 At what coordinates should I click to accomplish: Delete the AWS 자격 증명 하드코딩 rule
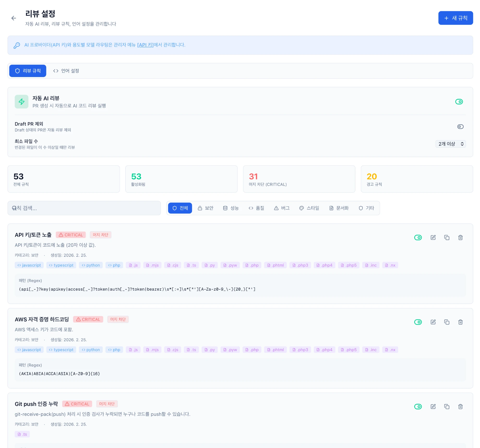point(460,322)
